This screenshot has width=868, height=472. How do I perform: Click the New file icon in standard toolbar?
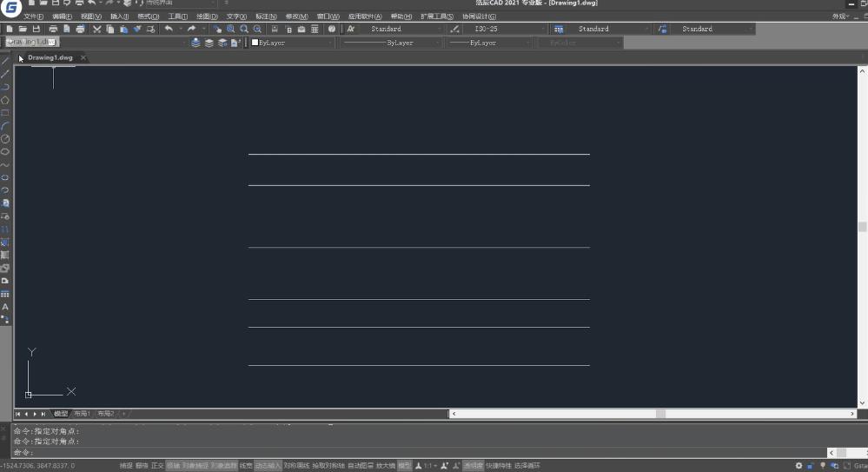point(10,29)
